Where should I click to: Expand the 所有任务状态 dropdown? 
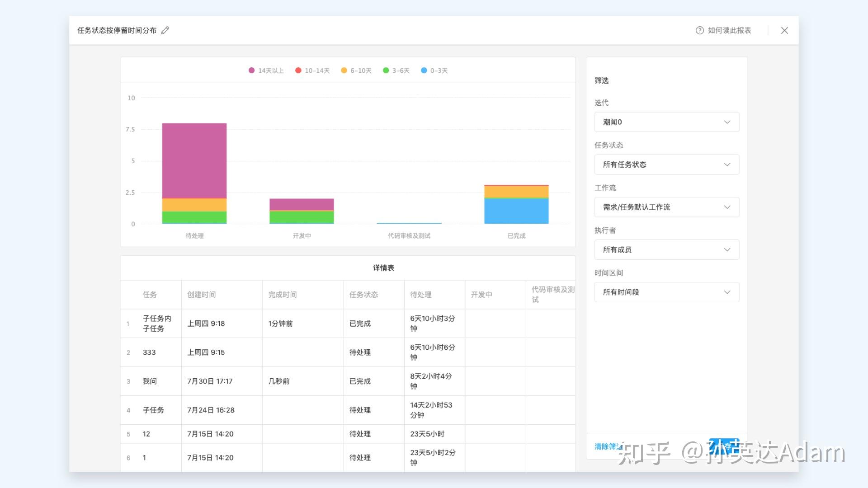tap(666, 164)
